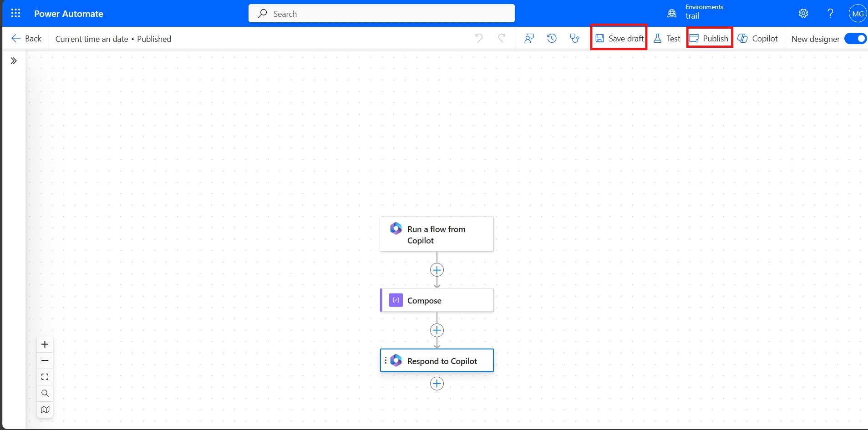Click the redo arrow icon
The image size is (868, 430).
pos(502,38)
